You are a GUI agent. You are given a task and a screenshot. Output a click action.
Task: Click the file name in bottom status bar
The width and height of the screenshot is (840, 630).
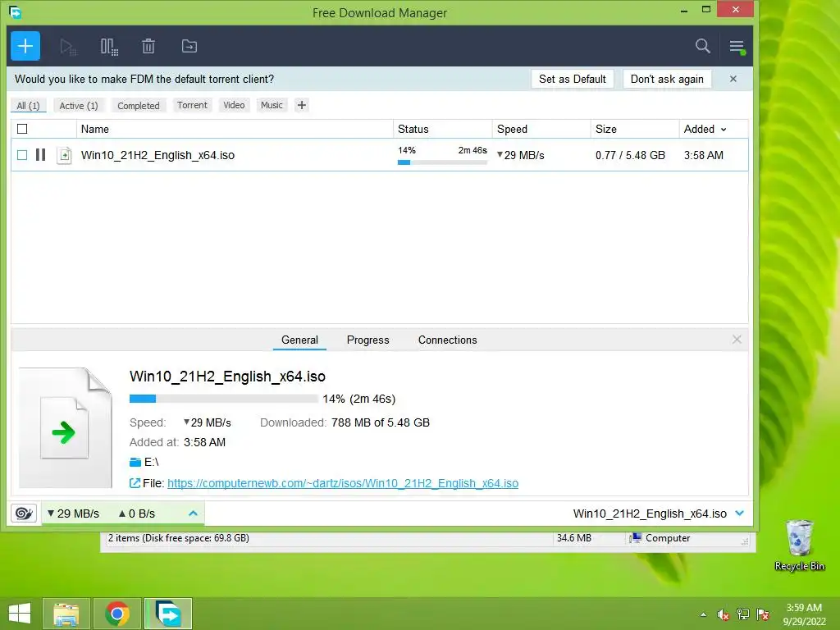click(x=650, y=514)
